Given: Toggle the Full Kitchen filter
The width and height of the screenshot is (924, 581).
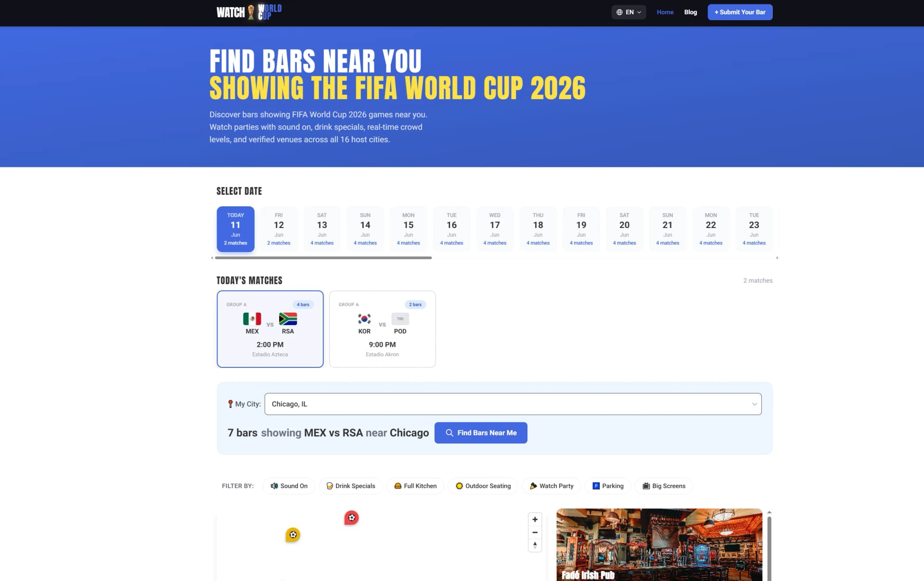Looking at the screenshot, I should click(415, 486).
